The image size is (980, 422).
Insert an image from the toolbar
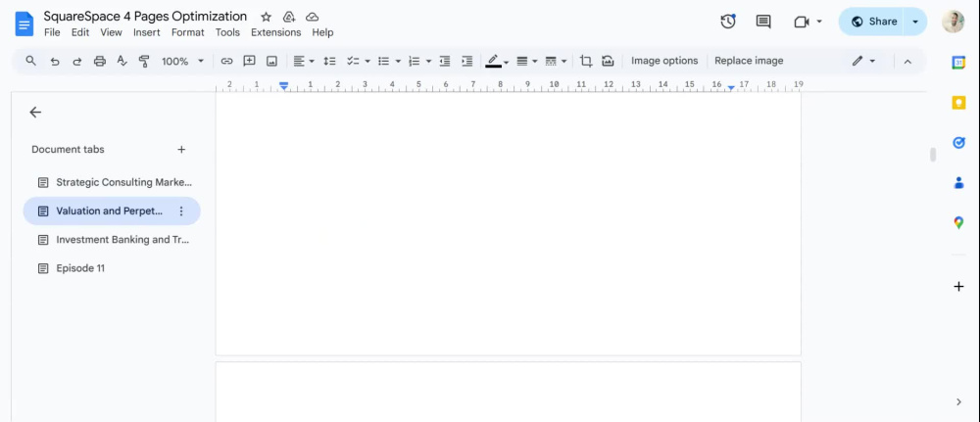click(x=271, y=61)
